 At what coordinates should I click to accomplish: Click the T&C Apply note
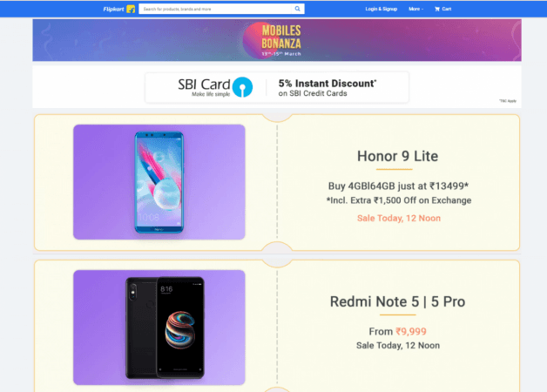pos(508,101)
